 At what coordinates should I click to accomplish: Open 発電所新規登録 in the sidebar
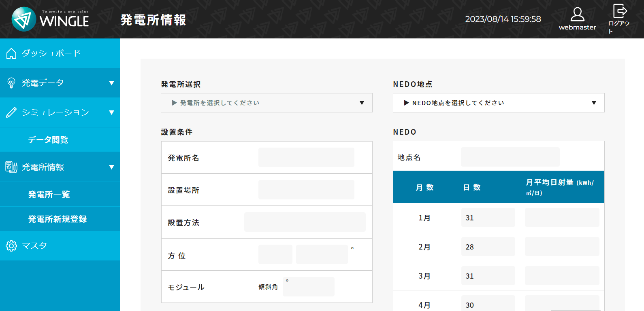tap(58, 219)
